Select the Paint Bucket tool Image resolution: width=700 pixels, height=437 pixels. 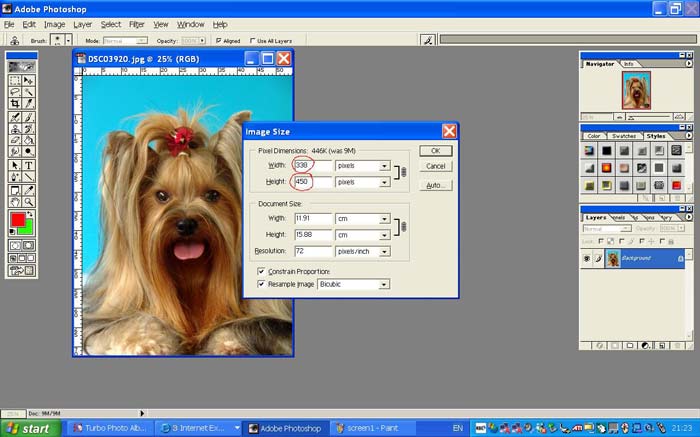(x=29, y=141)
